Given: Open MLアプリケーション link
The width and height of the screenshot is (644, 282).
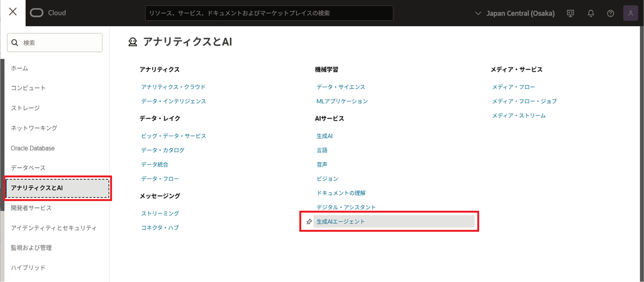Looking at the screenshot, I should 342,101.
